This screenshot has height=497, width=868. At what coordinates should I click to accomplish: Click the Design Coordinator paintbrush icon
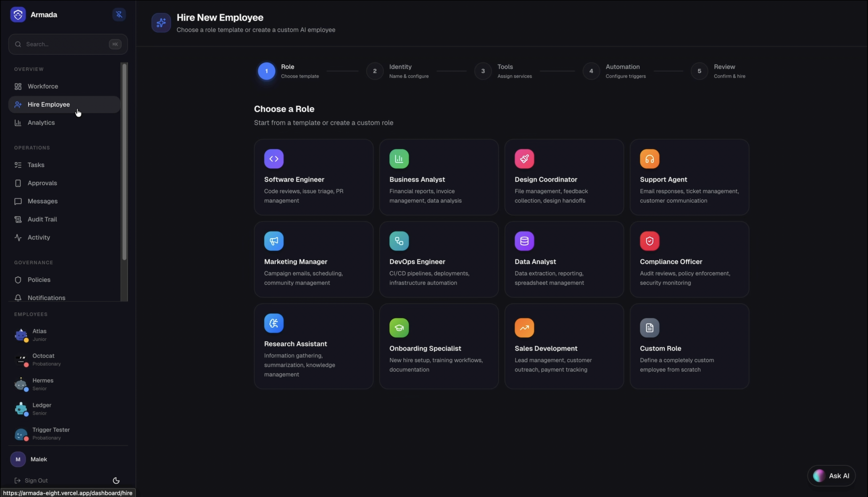(524, 159)
